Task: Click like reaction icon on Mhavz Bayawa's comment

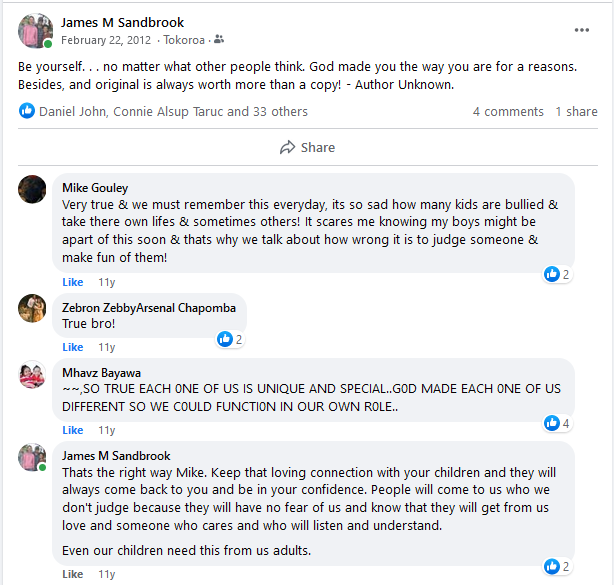Action: point(551,423)
